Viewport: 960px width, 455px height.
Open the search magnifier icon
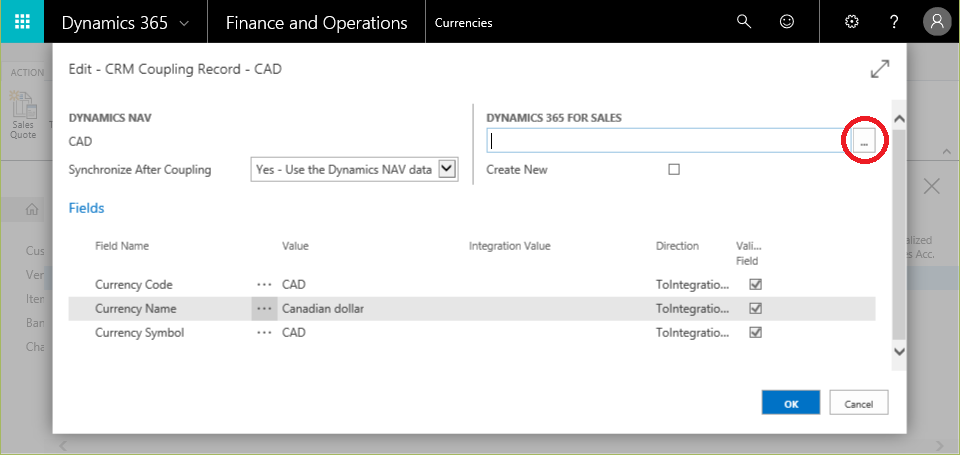743,22
